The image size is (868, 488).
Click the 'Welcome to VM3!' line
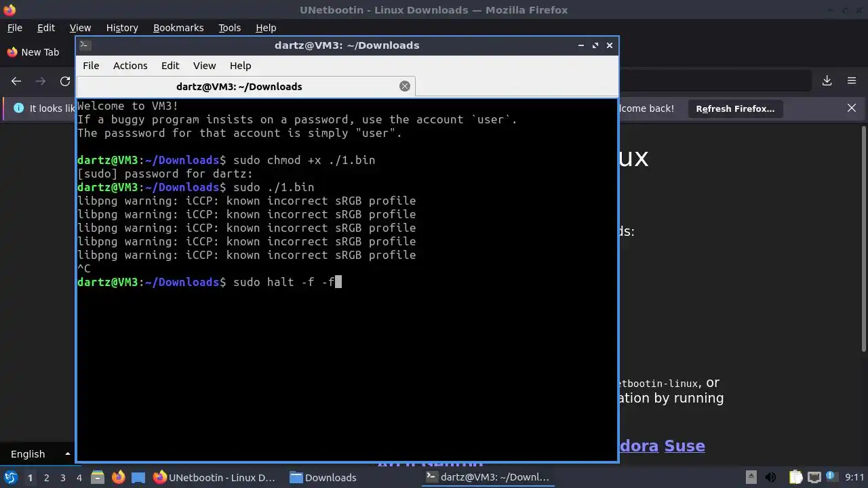click(127, 106)
